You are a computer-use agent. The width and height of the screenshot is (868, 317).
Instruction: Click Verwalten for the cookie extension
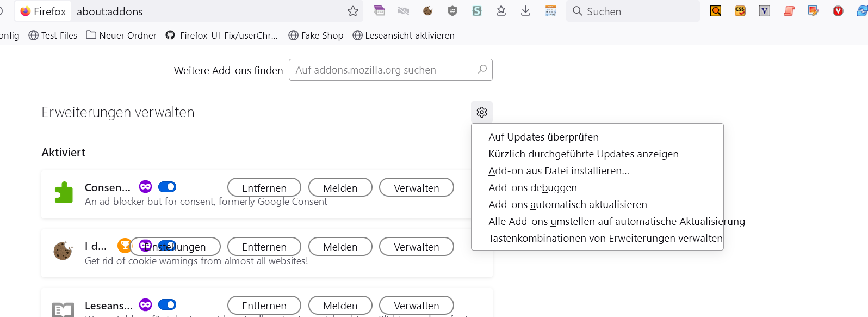[x=416, y=247]
